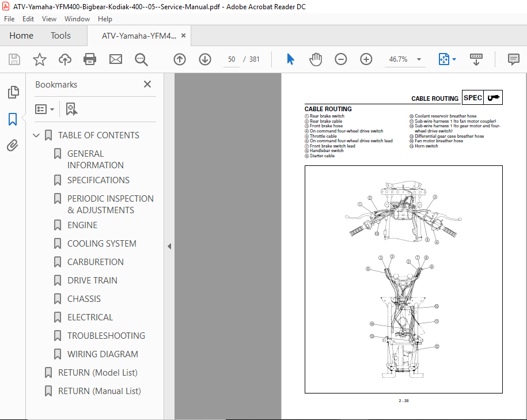
Task: Select the pointer selection tool
Action: (291, 59)
